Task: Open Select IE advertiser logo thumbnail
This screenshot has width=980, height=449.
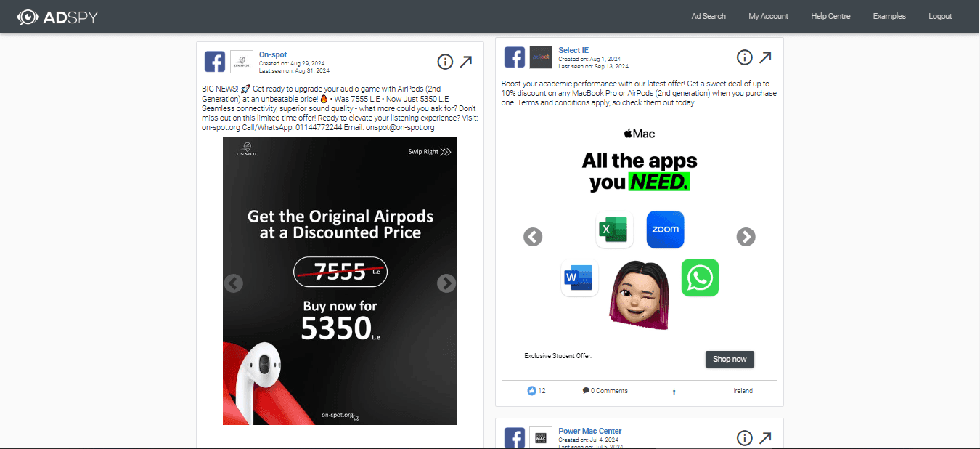Action: pyautogui.click(x=541, y=57)
